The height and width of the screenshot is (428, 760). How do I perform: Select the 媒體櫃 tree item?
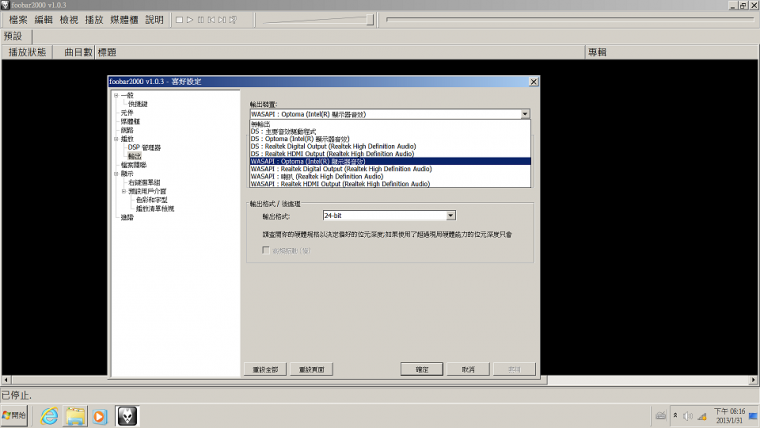click(130, 121)
